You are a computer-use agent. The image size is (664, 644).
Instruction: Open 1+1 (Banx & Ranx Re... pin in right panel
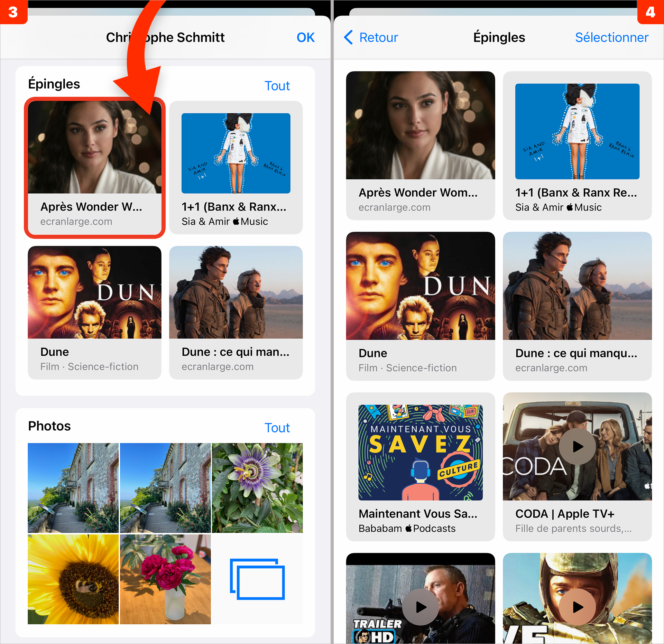tap(577, 146)
